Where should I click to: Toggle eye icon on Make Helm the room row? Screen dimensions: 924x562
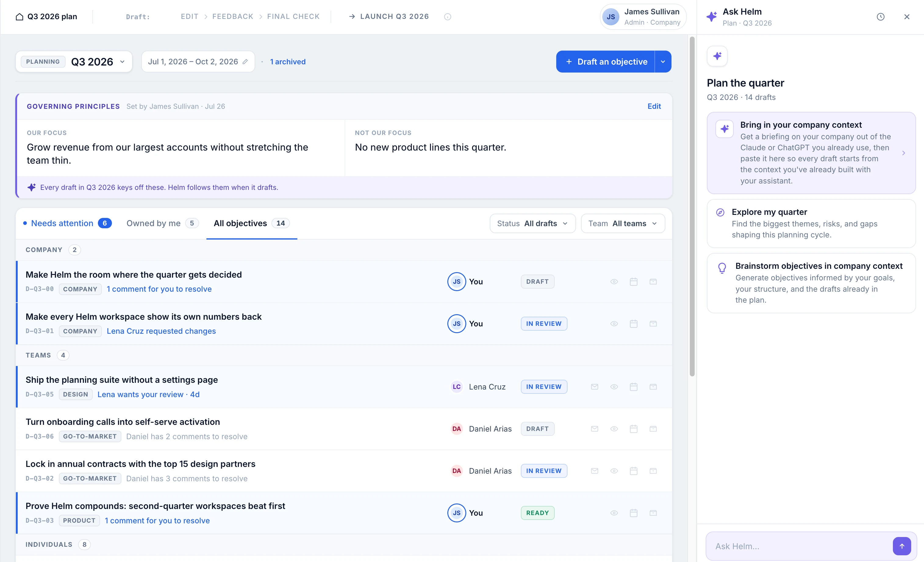pos(614,281)
